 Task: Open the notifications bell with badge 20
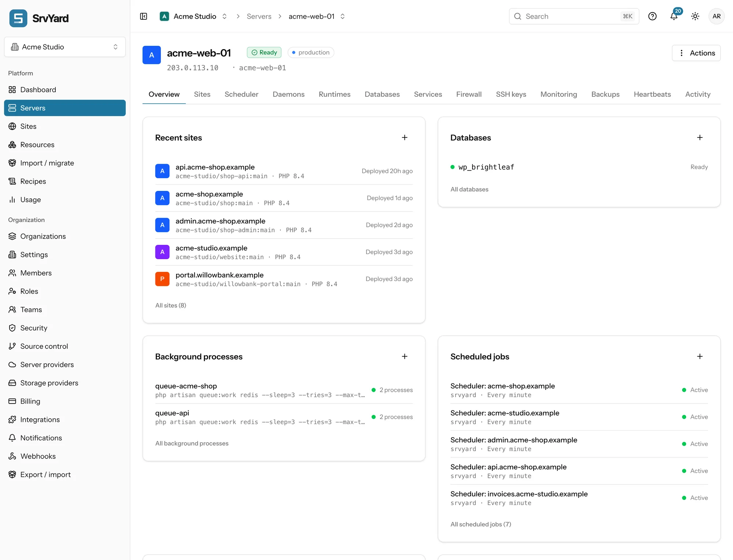coord(674,16)
